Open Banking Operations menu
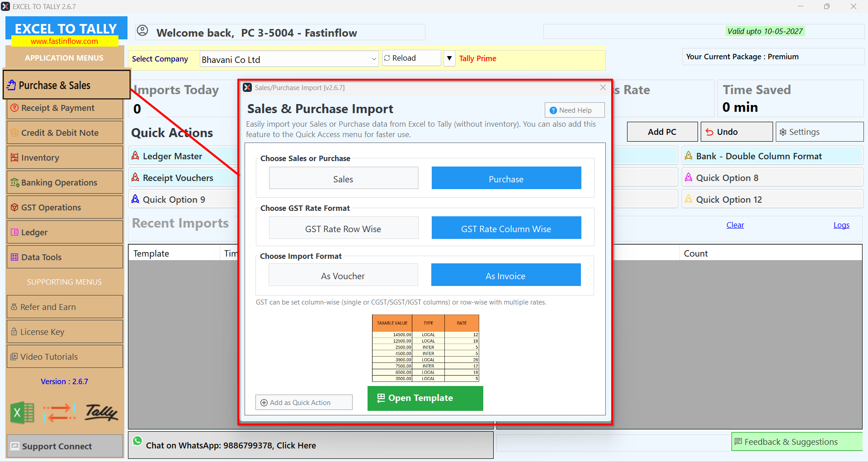 pyautogui.click(x=65, y=182)
